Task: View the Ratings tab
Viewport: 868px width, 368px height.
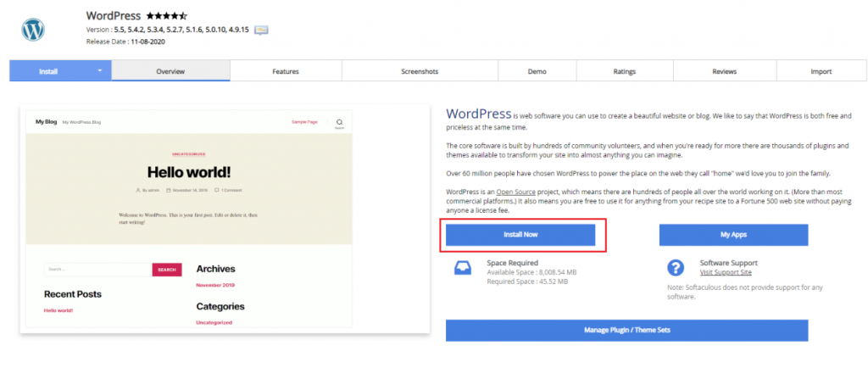Action: pos(625,71)
